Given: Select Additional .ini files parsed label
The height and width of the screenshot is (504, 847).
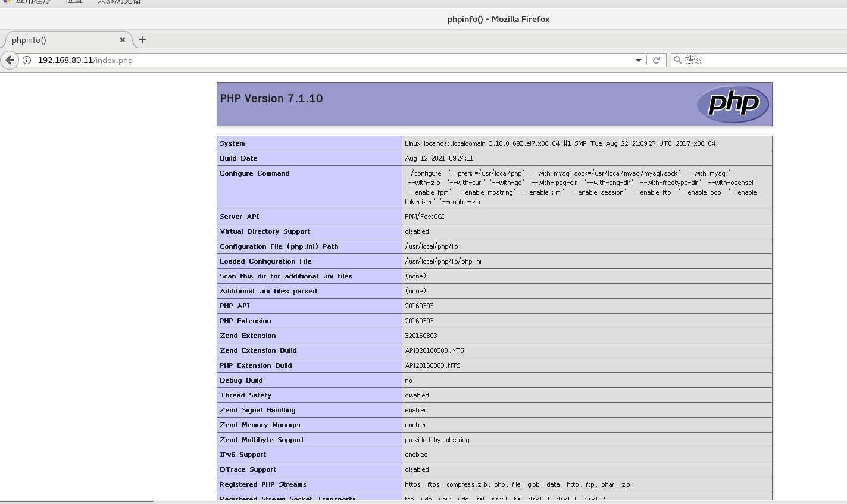Looking at the screenshot, I should pos(268,291).
